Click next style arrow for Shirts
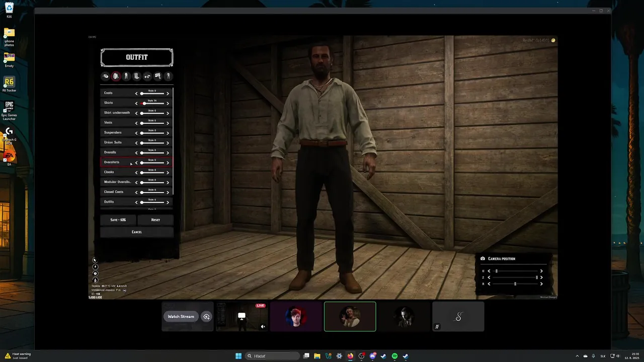Viewport: 644px width, 362px height. click(168, 103)
